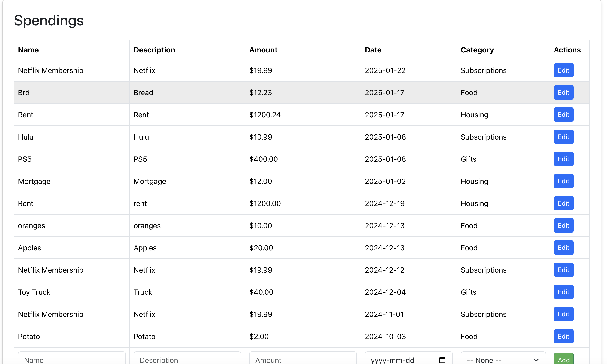Edit the Rent $1200.24 entry
Screen dimensions: 607x364
pyautogui.click(x=563, y=115)
